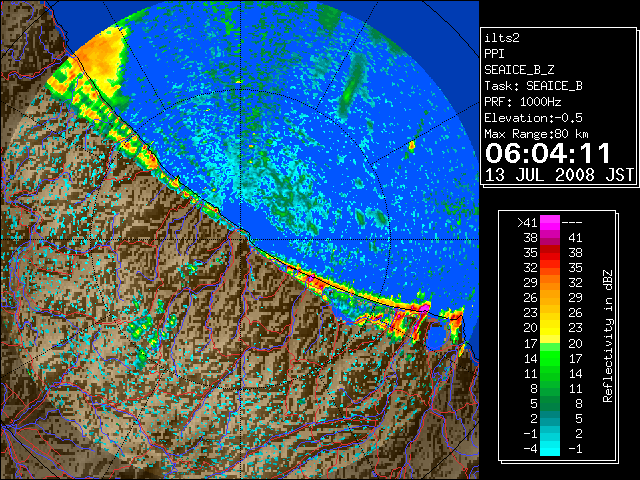Click the 'ilts2' site name text
Image resolution: width=640 pixels, height=480 pixels.
502,38
